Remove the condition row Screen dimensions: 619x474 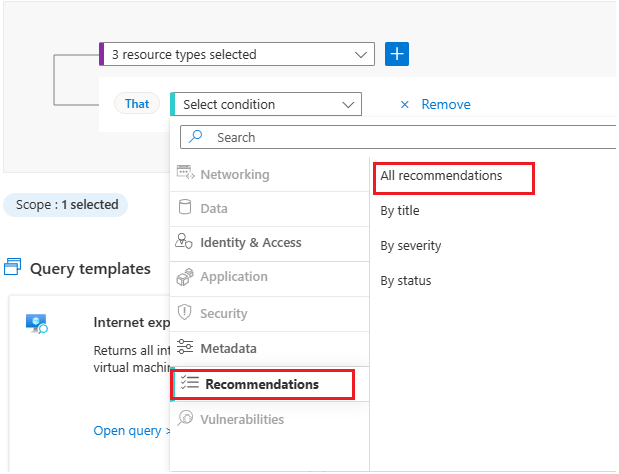(x=435, y=104)
